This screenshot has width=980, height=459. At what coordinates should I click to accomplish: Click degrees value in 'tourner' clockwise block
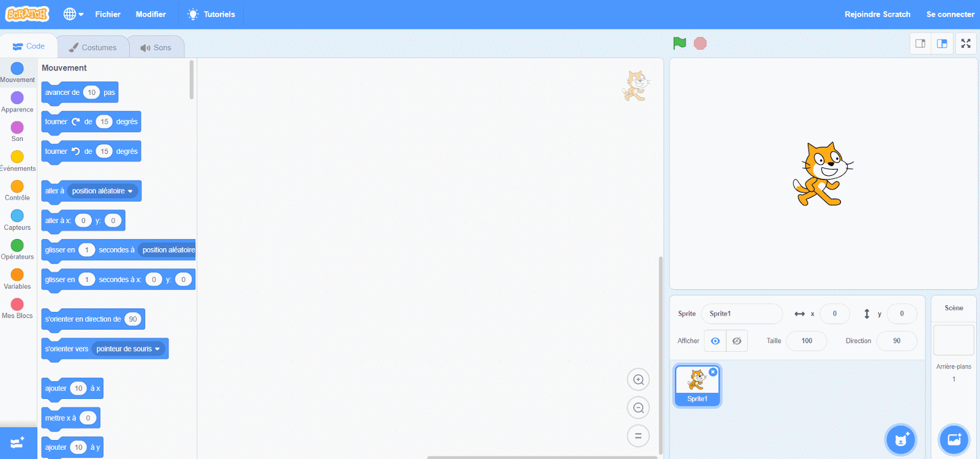104,122
